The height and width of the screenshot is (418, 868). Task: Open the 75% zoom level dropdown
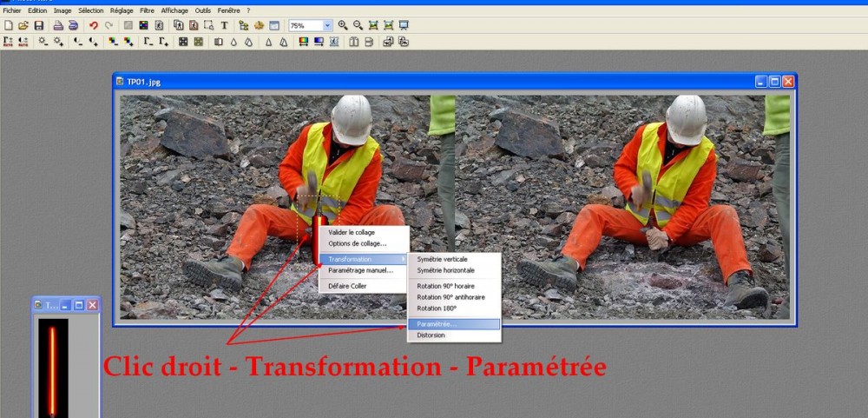click(x=327, y=26)
